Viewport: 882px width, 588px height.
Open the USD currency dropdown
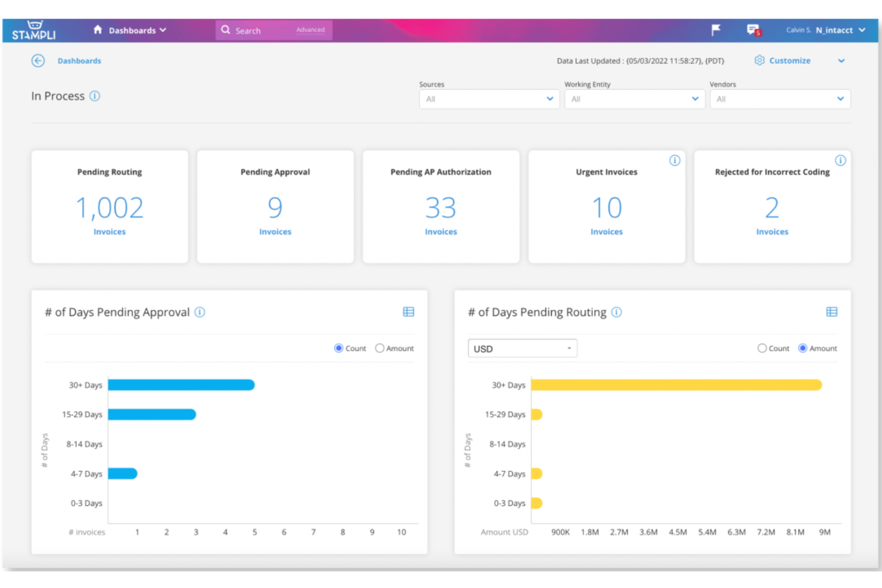point(522,348)
